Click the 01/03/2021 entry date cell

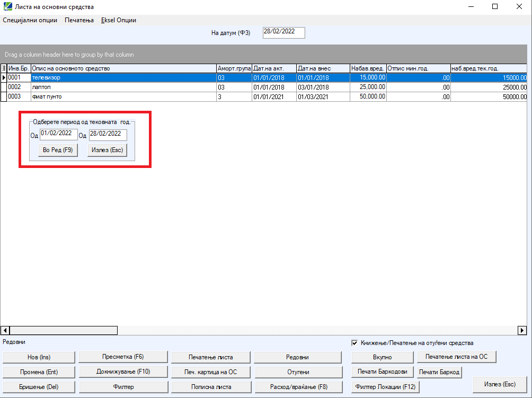[323, 96]
